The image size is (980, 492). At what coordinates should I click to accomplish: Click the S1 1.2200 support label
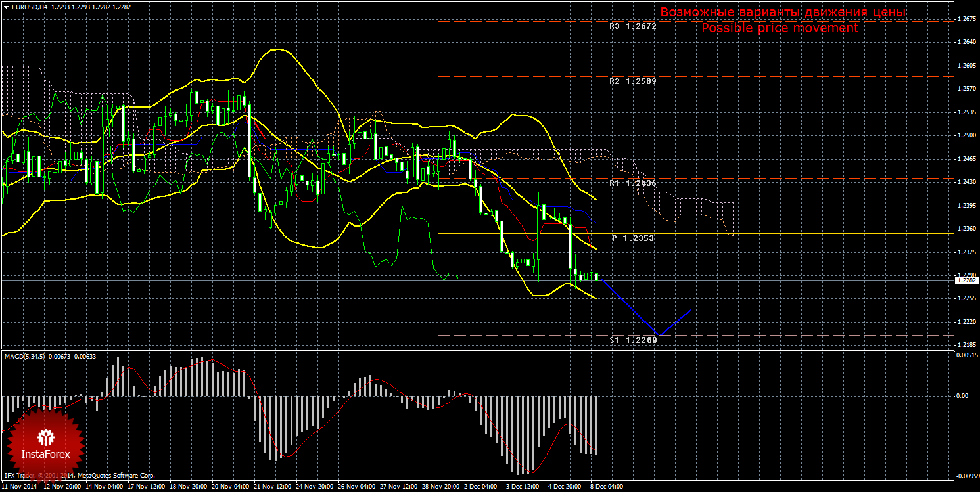632,340
